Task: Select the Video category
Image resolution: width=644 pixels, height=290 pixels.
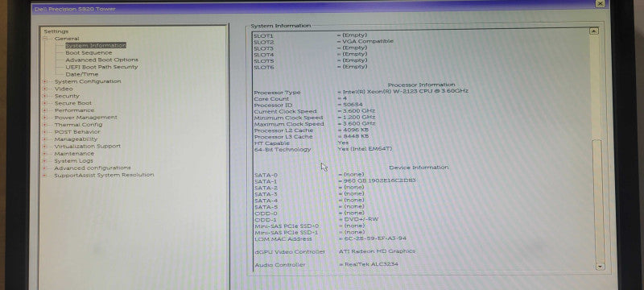Action: click(64, 89)
